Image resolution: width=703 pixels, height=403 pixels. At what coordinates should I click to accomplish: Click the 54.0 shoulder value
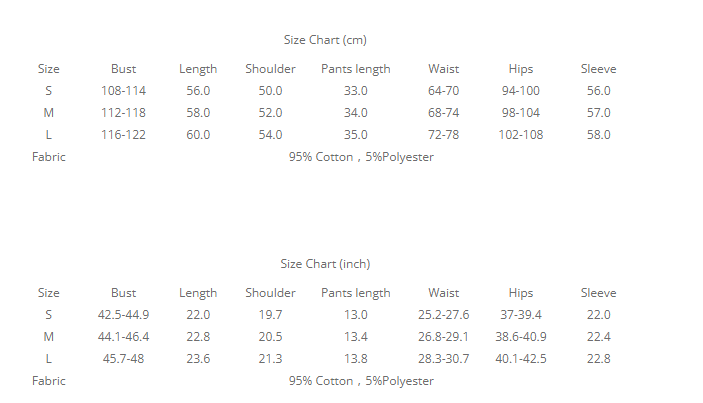270,135
